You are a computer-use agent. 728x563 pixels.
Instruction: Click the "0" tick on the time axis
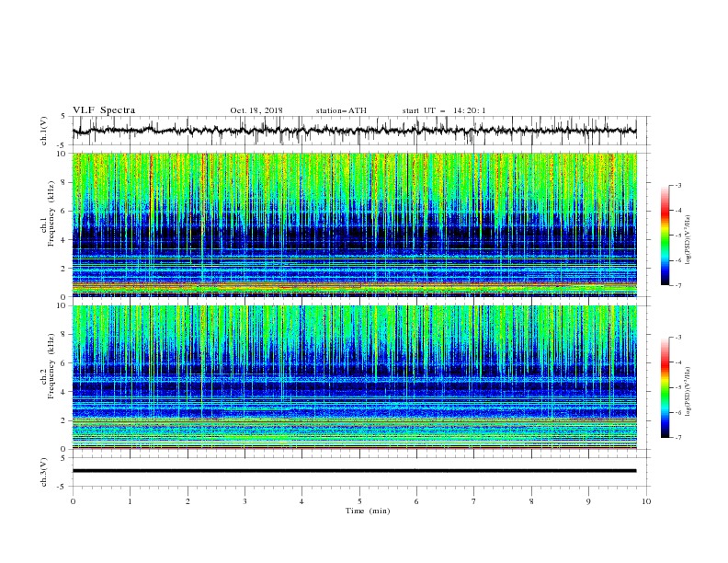point(73,501)
